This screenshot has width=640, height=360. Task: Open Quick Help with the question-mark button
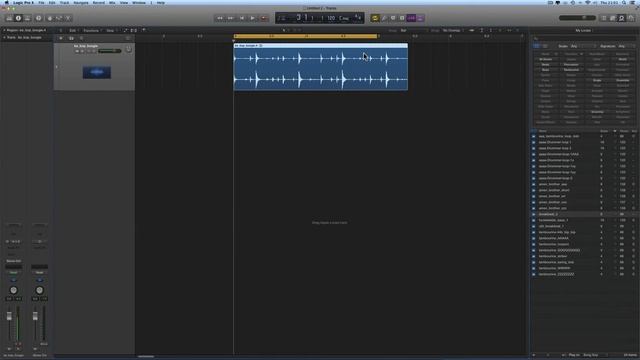[39, 18]
